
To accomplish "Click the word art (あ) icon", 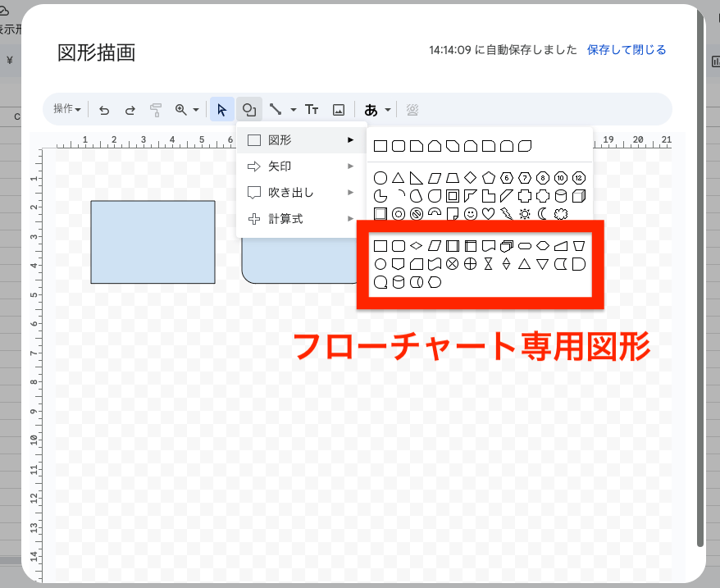I will [369, 108].
